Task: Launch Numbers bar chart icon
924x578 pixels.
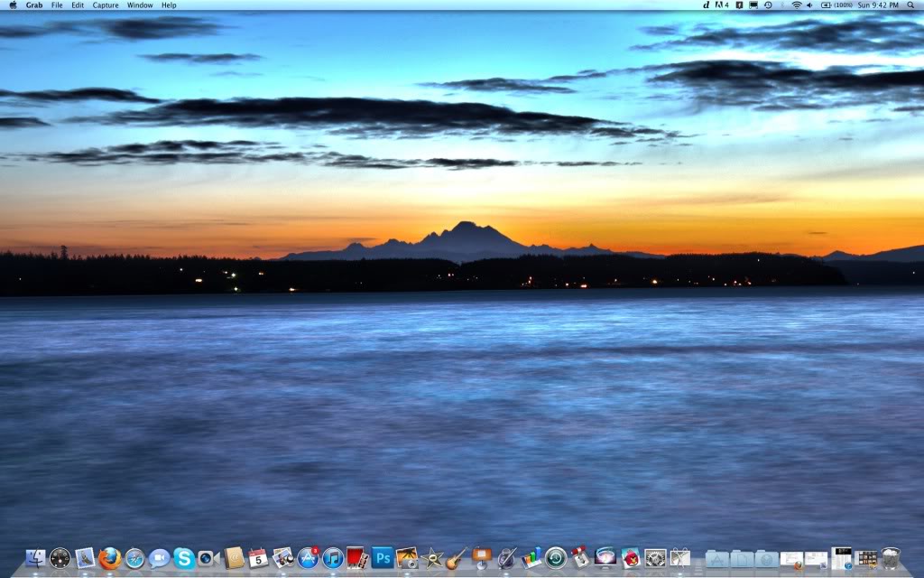Action: [x=531, y=557]
